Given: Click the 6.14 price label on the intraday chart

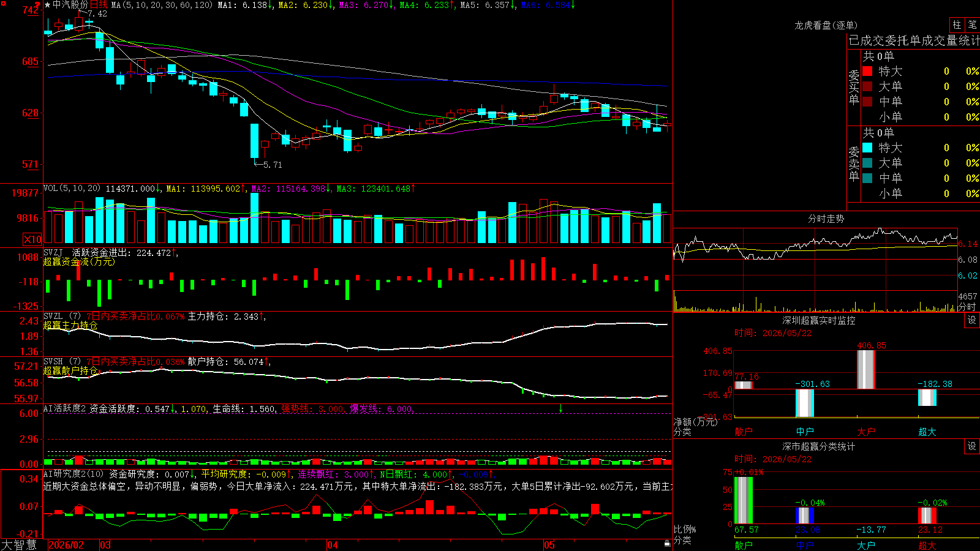Looking at the screenshot, I should click(x=968, y=244).
